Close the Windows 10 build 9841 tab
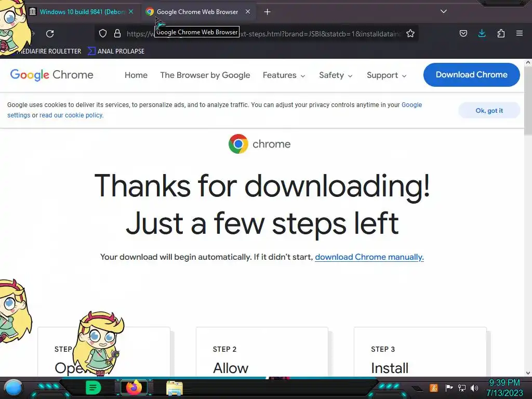532x399 pixels. click(x=131, y=11)
